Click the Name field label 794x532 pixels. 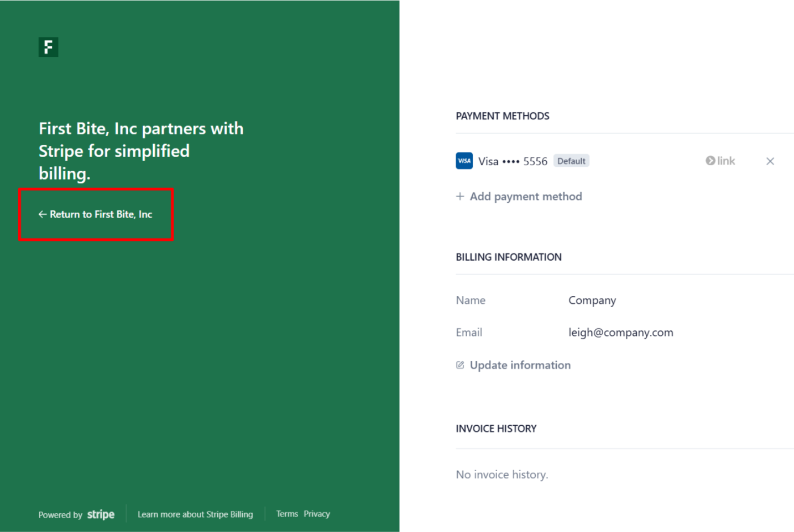coord(471,300)
